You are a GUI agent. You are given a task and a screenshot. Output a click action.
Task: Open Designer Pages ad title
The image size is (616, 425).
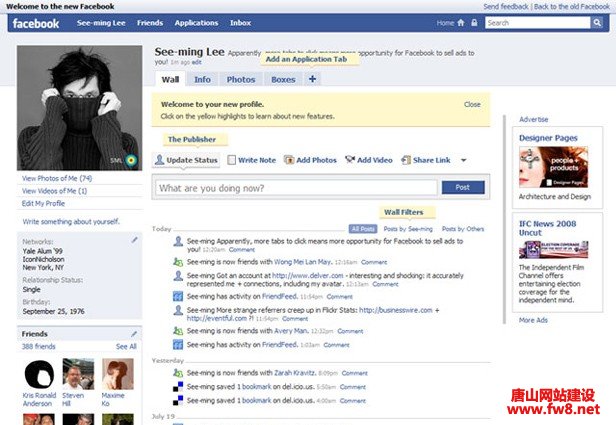[548, 138]
